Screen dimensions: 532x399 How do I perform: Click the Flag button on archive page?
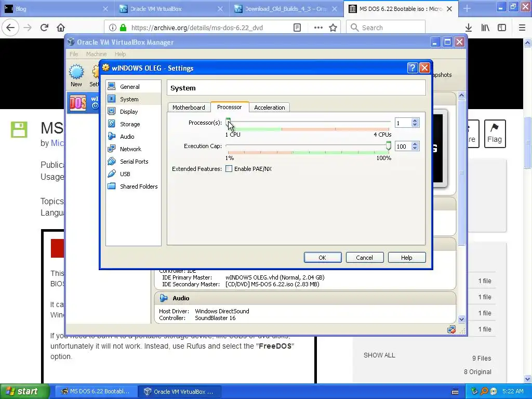point(495,134)
